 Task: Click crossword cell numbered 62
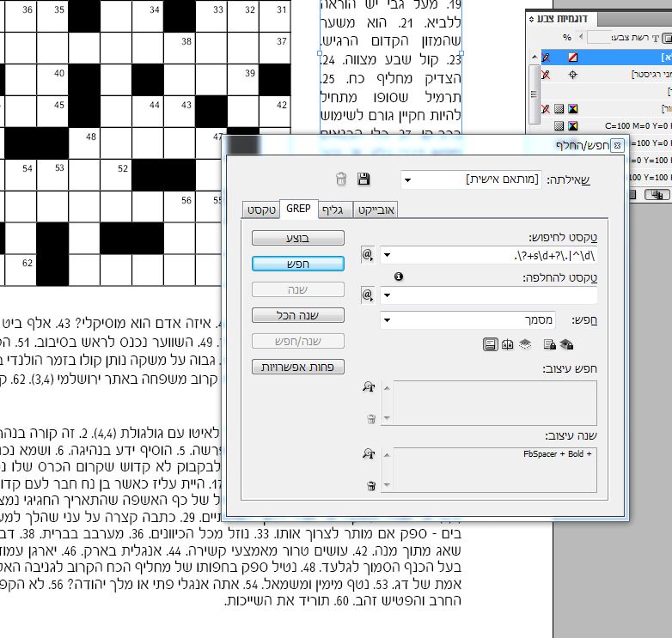[21, 270]
